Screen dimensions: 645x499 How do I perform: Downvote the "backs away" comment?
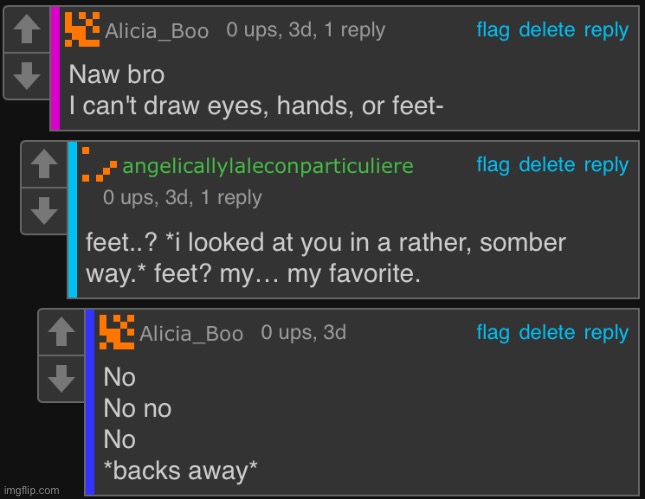(x=59, y=376)
